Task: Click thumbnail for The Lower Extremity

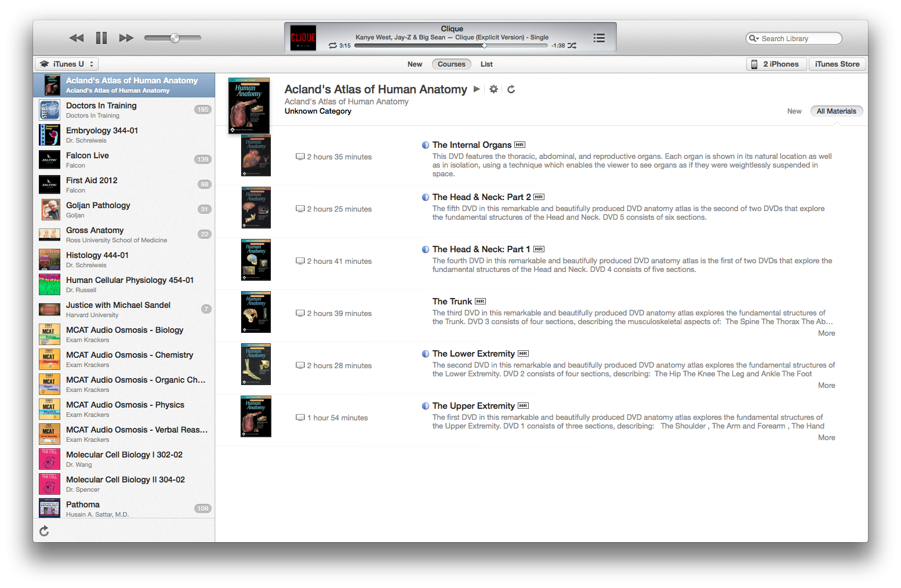Action: pos(256,364)
